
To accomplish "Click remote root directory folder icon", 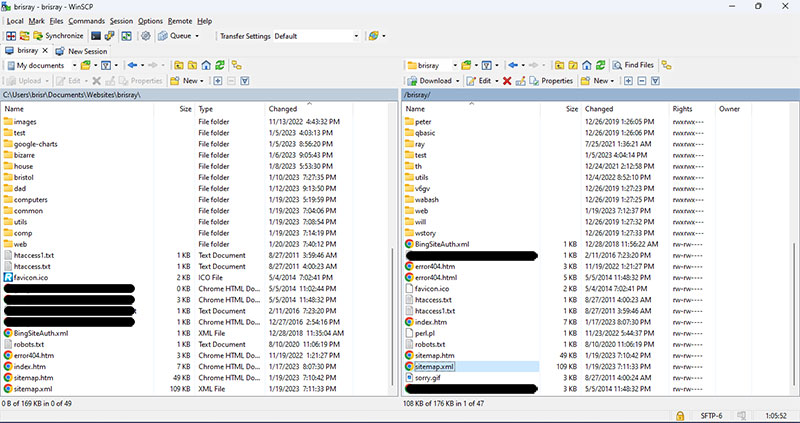I will pos(573,65).
